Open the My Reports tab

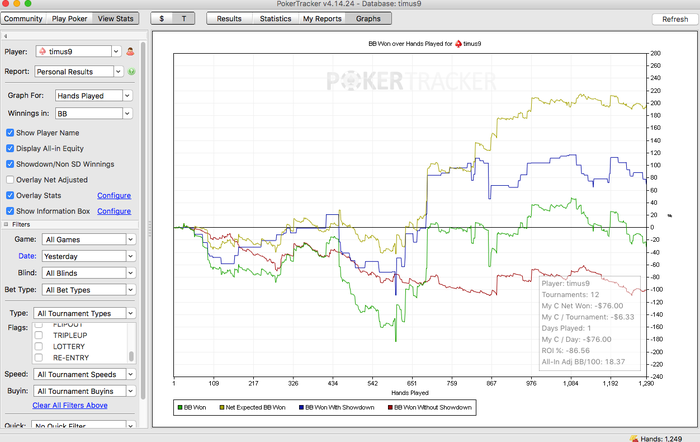point(322,18)
